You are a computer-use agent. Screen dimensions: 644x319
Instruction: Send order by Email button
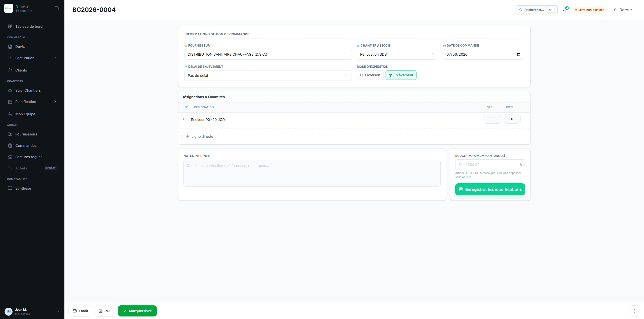pyautogui.click(x=80, y=311)
